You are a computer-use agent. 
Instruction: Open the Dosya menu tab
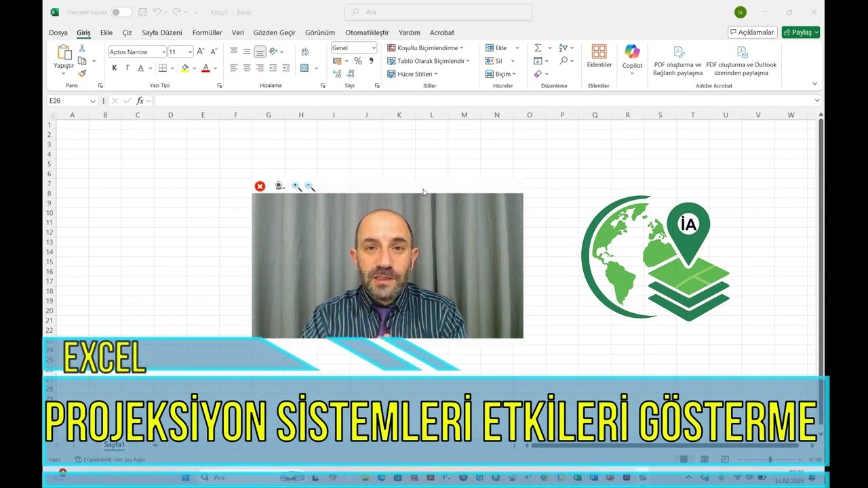click(x=58, y=33)
